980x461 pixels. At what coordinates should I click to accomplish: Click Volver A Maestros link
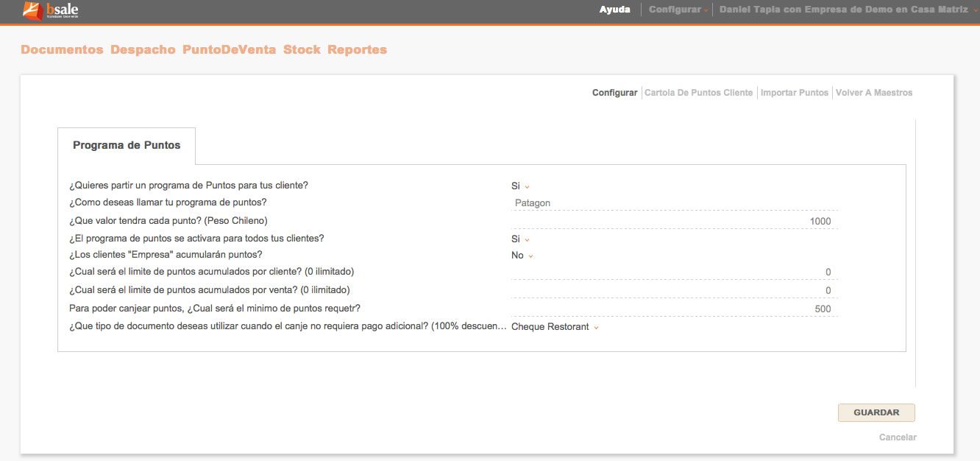(x=873, y=93)
